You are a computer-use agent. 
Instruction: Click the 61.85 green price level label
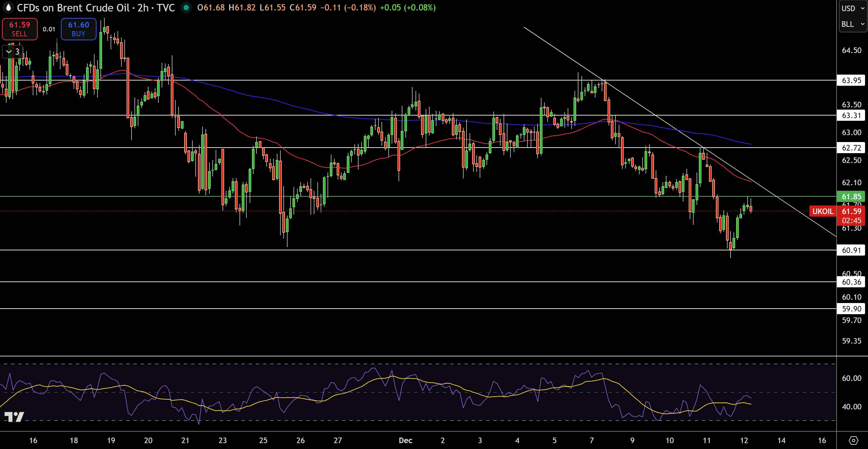click(851, 197)
